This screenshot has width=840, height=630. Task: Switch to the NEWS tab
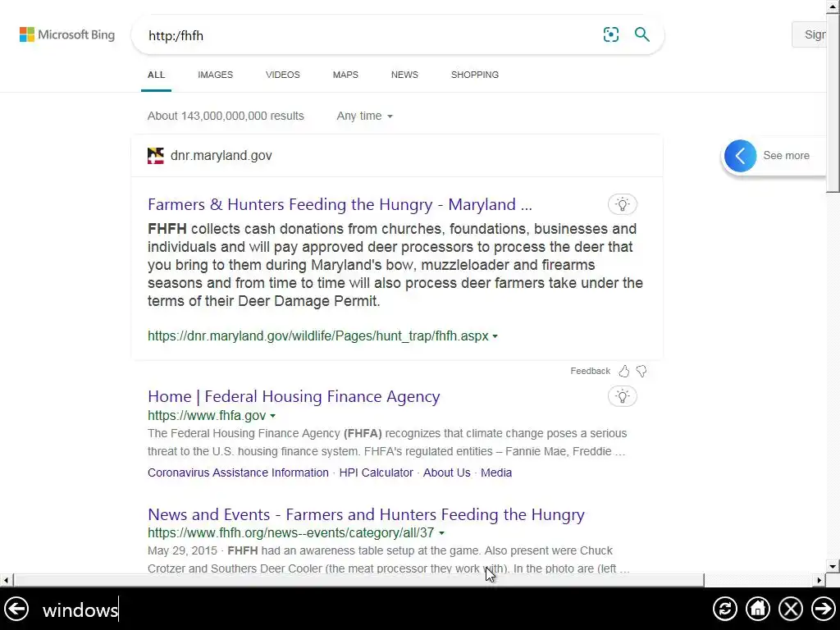(404, 75)
